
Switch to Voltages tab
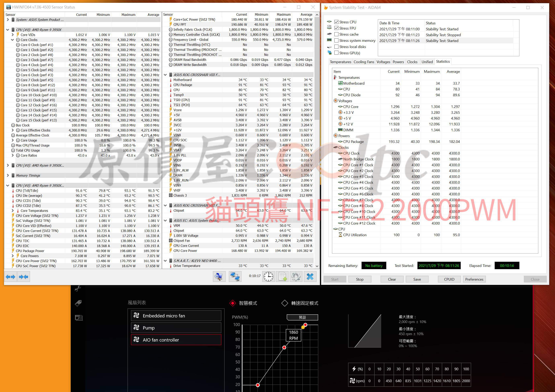(383, 62)
